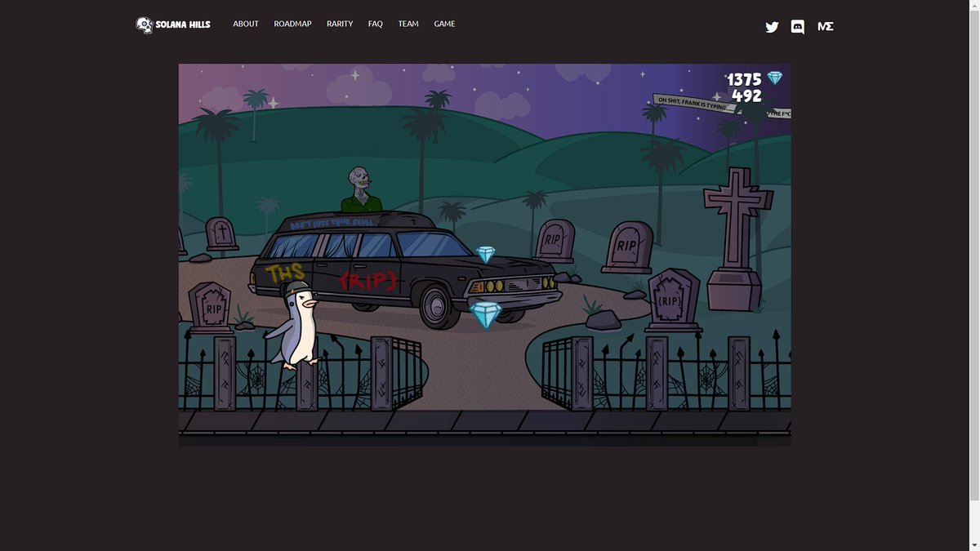Open the Discord link icon

click(798, 27)
